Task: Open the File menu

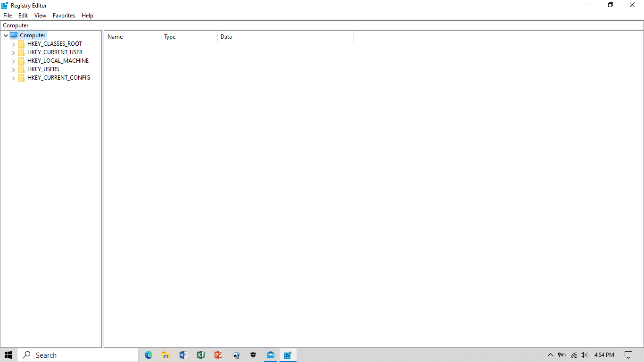Action: 8,16
